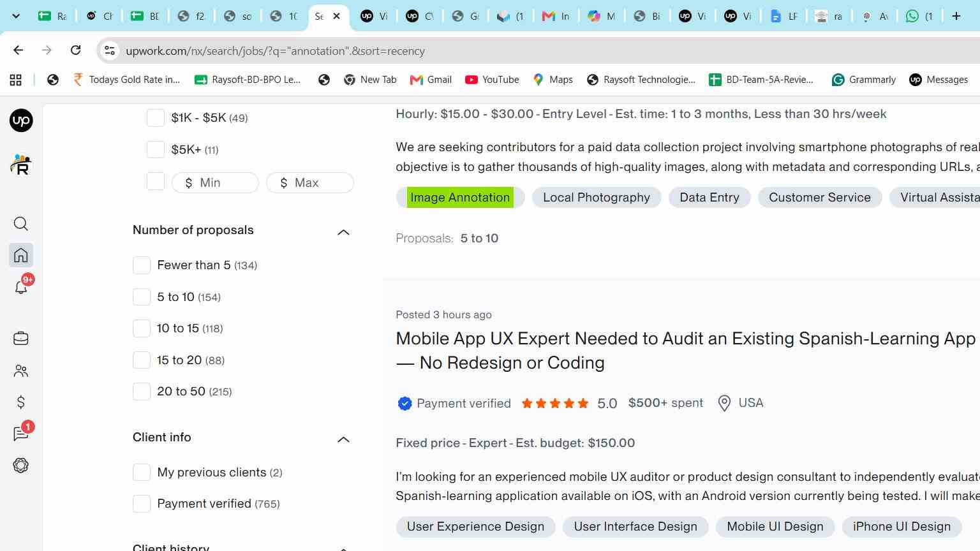The width and height of the screenshot is (980, 551).
Task: Open the Mobile App UX Expert job title
Action: pos(686,351)
